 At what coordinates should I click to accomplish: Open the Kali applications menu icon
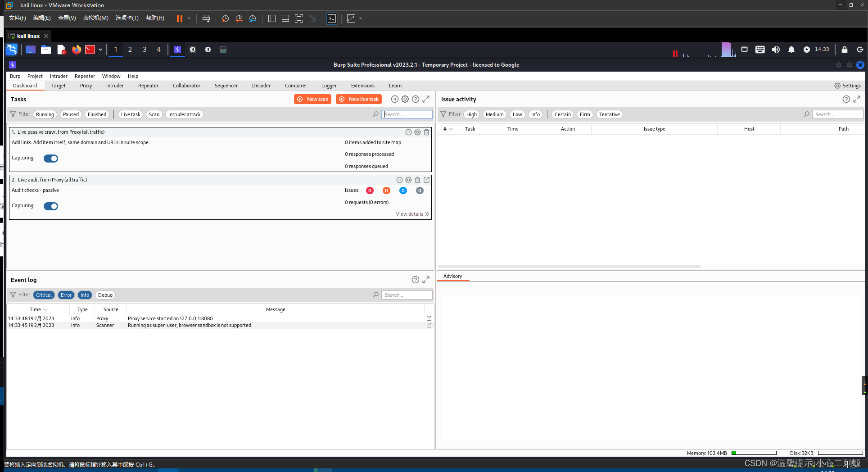tap(12, 50)
